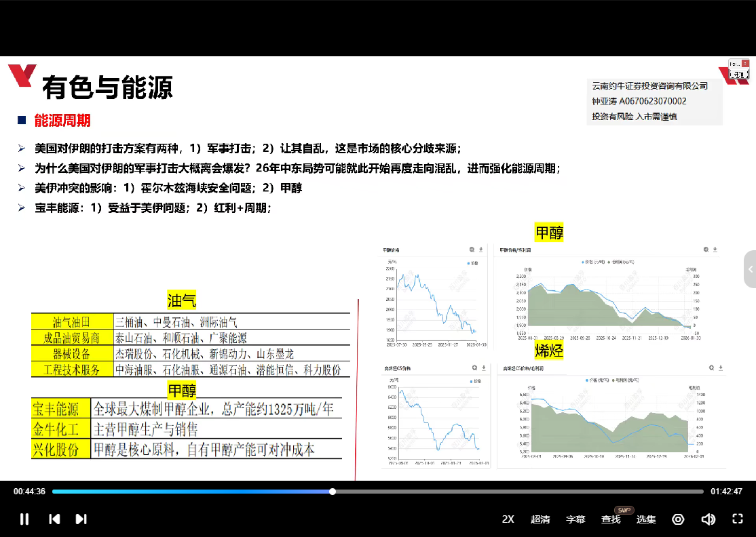Click the 金牛化工 table cell

pyautogui.click(x=61, y=429)
